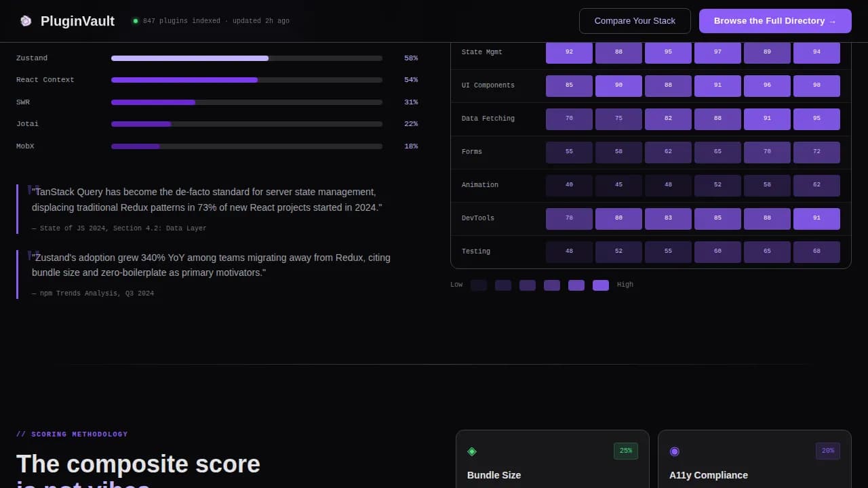Screen dimensions: 868x488
Task: Click the "npm Trends Analysis, Q3 2024" citation
Action: tap(93, 293)
